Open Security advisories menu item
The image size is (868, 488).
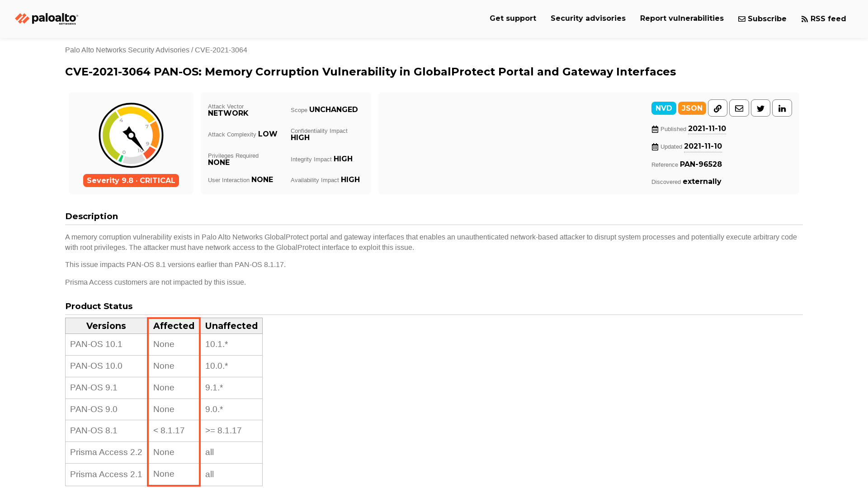[x=588, y=19]
